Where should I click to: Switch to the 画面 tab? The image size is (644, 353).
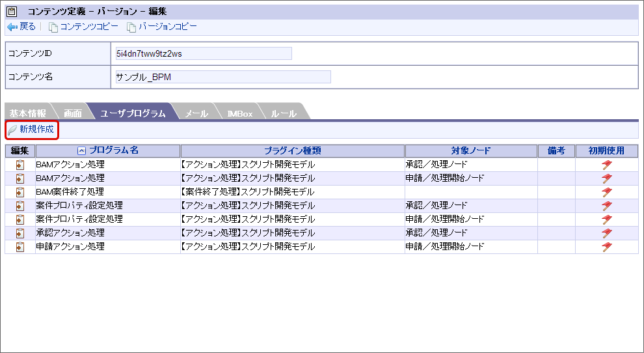pos(73,113)
